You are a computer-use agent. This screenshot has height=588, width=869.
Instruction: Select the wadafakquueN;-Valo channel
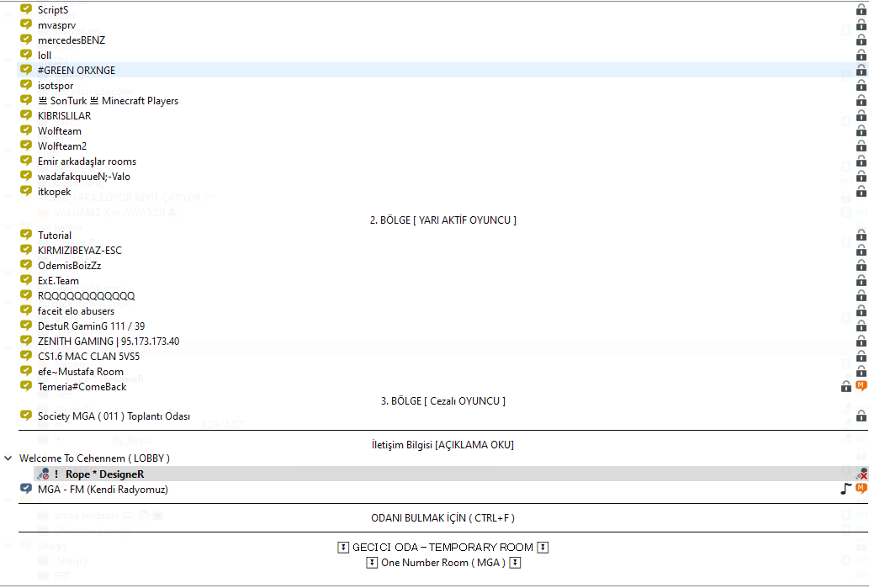pyautogui.click(x=83, y=177)
